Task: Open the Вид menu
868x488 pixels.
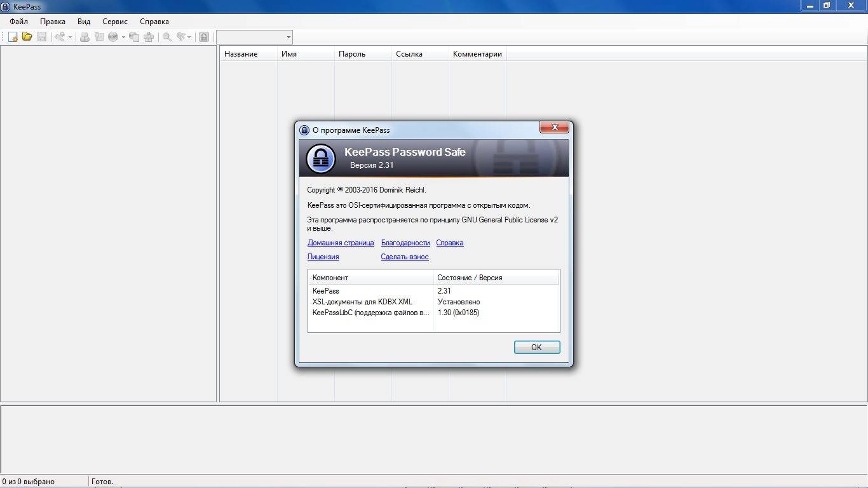Action: click(84, 22)
